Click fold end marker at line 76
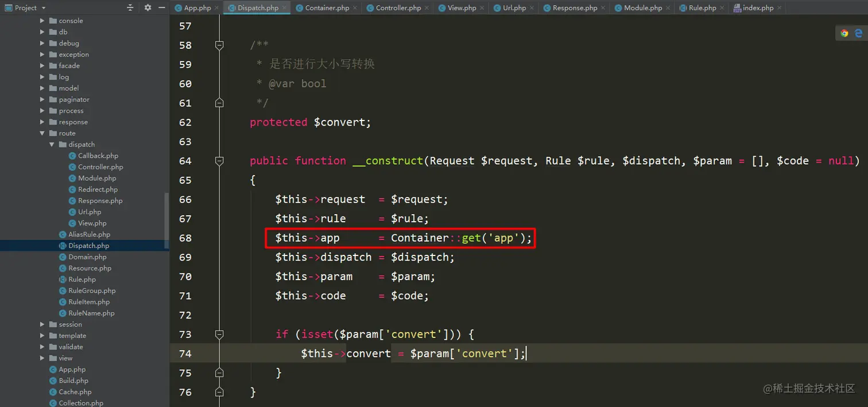 click(x=219, y=392)
